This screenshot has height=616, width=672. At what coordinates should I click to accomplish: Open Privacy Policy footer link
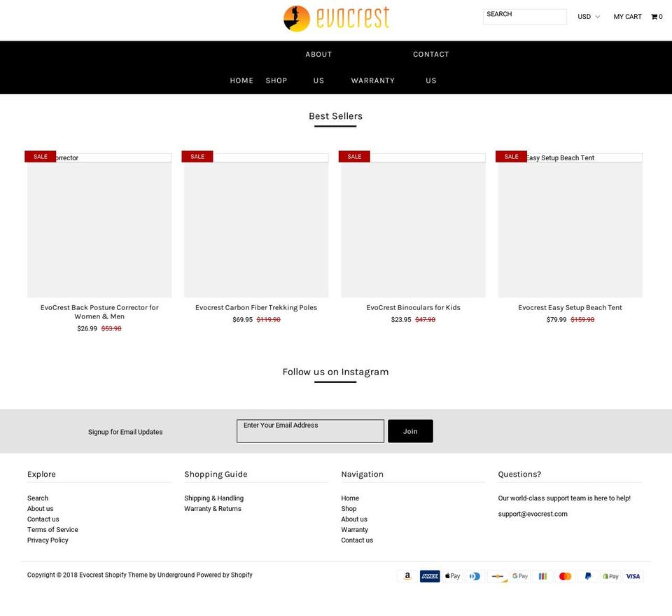[x=48, y=540]
